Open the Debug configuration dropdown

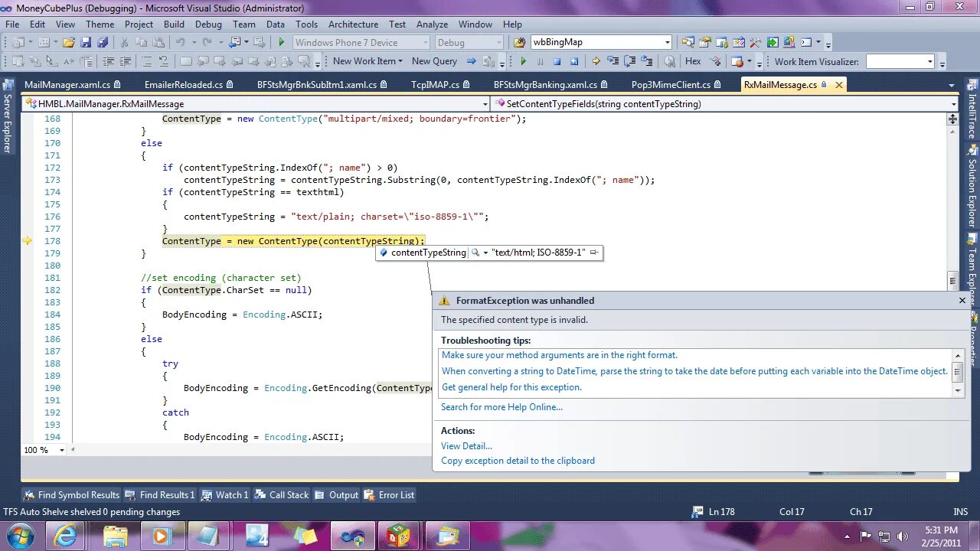tap(469, 42)
